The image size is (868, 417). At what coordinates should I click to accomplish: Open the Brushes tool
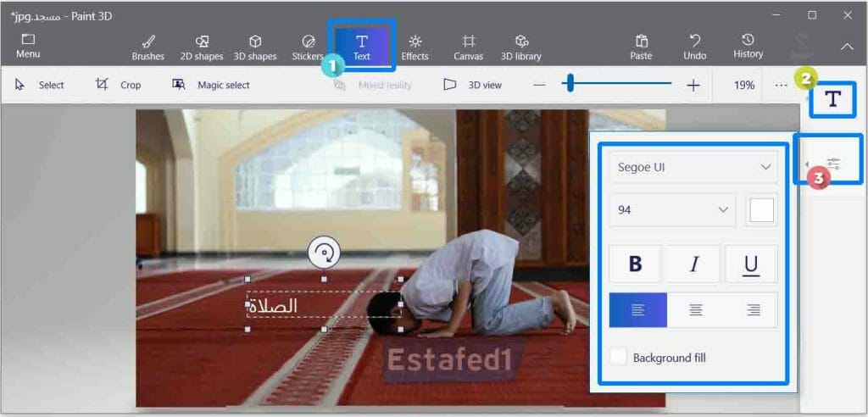pos(147,46)
